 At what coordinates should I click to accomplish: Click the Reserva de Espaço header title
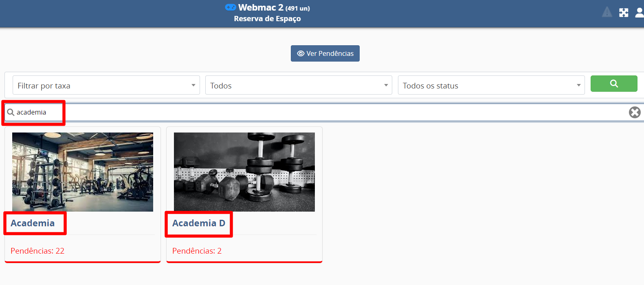(267, 18)
